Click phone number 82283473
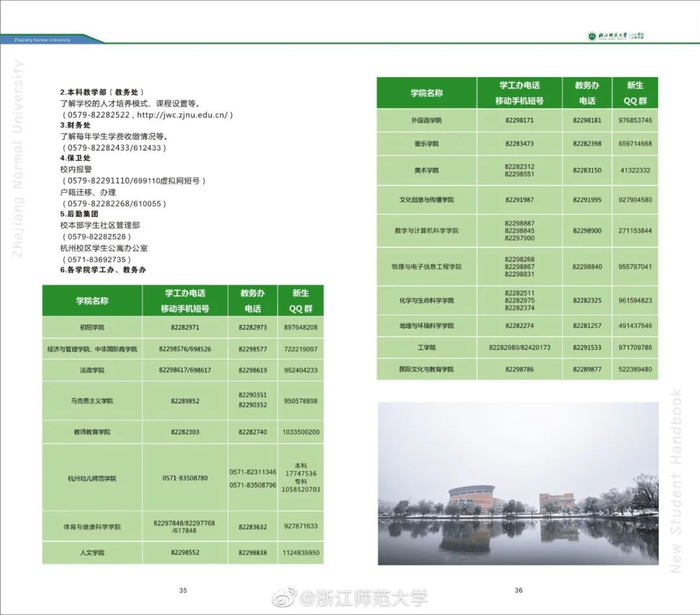The image size is (700, 615). [520, 144]
